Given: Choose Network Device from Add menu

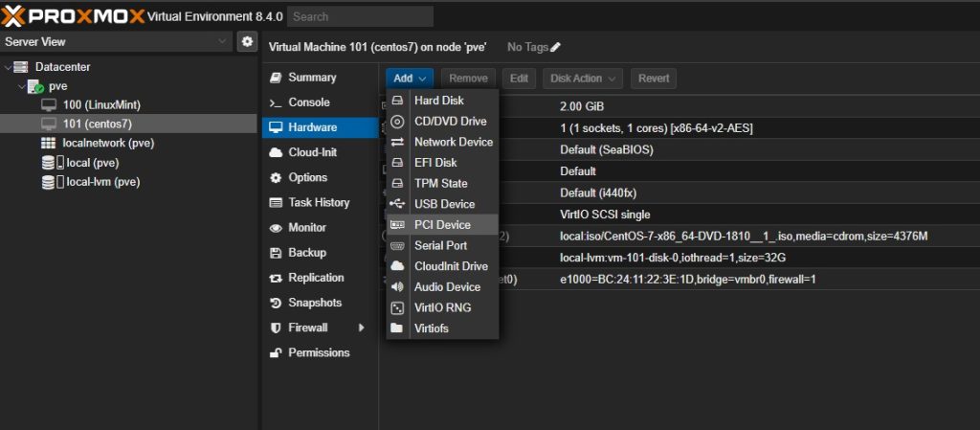Looking at the screenshot, I should [x=442, y=142].
